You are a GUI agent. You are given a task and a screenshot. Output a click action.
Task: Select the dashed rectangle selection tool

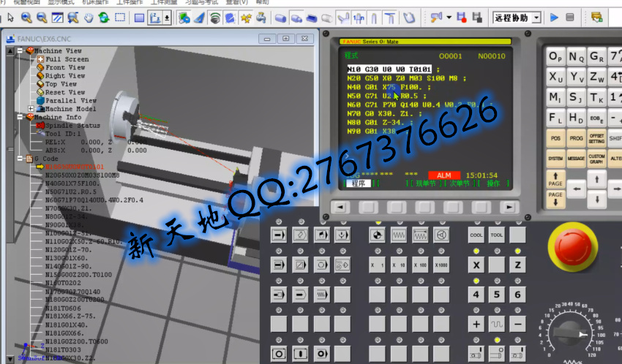(120, 18)
